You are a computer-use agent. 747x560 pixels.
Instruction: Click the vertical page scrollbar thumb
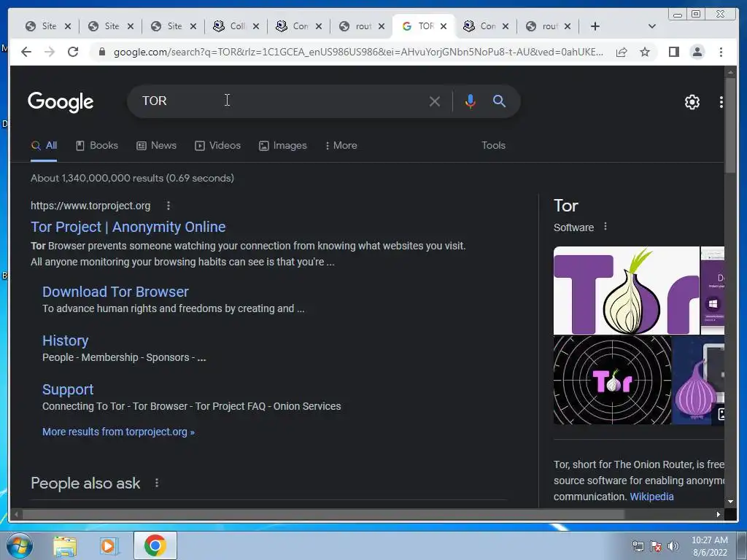[x=729, y=126]
